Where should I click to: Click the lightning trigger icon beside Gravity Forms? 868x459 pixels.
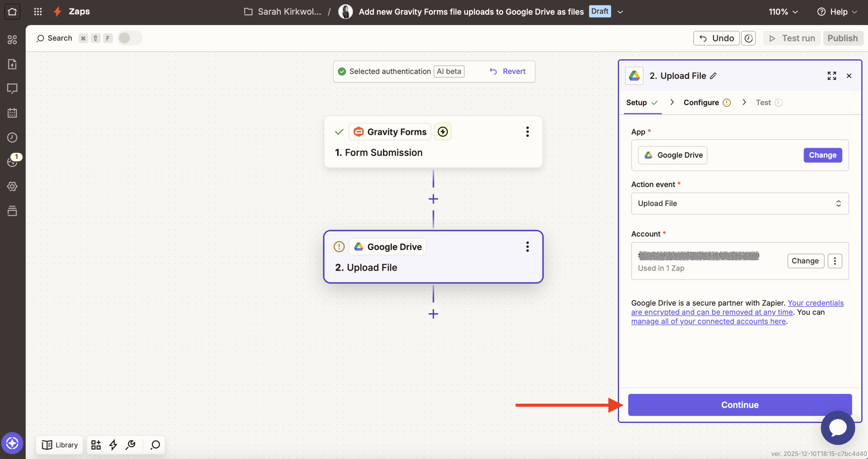(x=442, y=131)
